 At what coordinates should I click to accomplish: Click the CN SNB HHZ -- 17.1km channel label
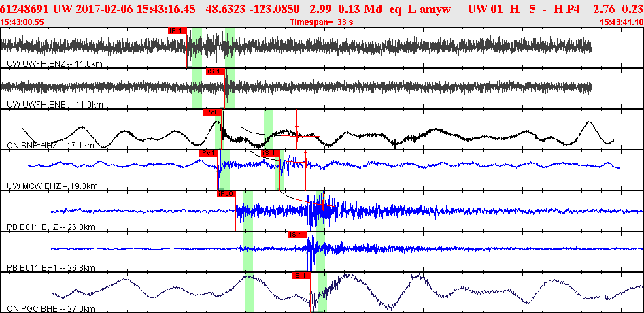click(51, 146)
